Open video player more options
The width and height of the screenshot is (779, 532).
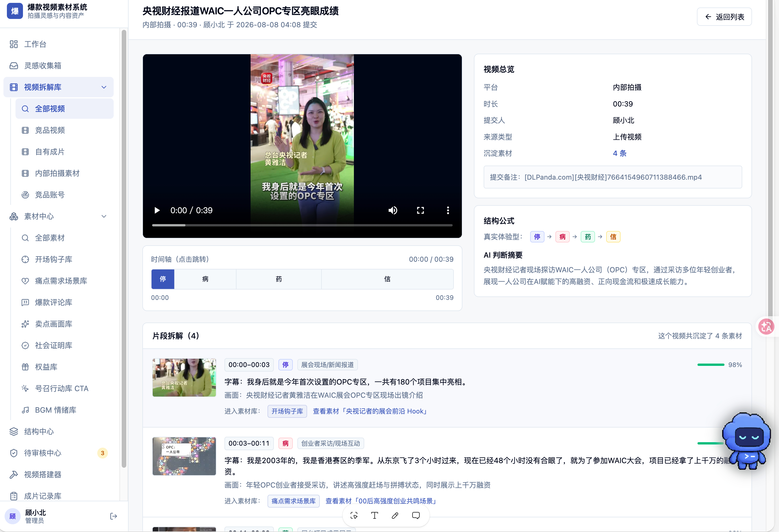coord(448,210)
